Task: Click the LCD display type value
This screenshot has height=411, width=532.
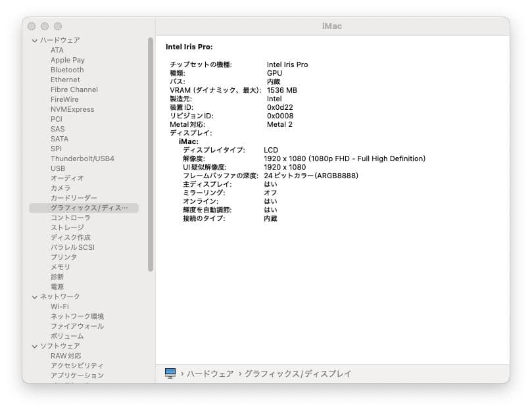Action: click(271, 150)
